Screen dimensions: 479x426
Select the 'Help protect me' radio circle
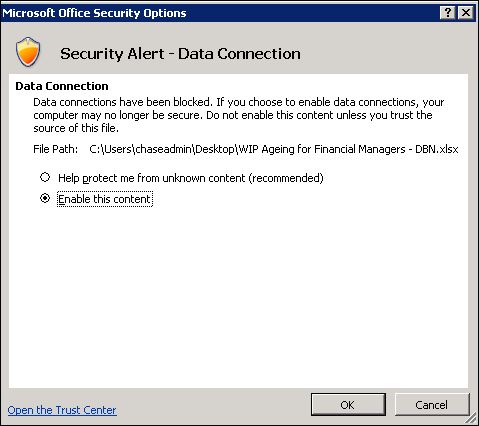(45, 177)
